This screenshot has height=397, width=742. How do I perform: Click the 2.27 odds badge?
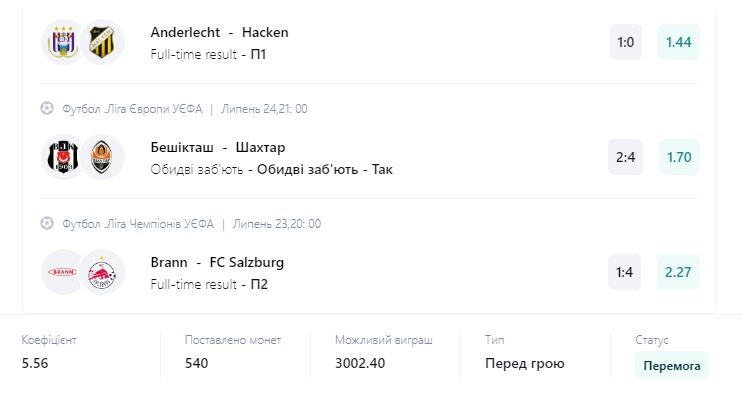tap(678, 272)
